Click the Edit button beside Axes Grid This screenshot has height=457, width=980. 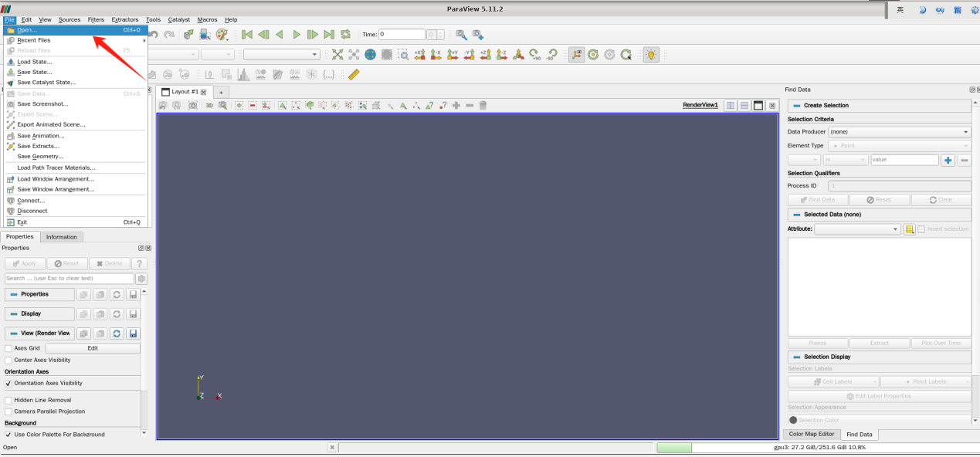point(93,348)
